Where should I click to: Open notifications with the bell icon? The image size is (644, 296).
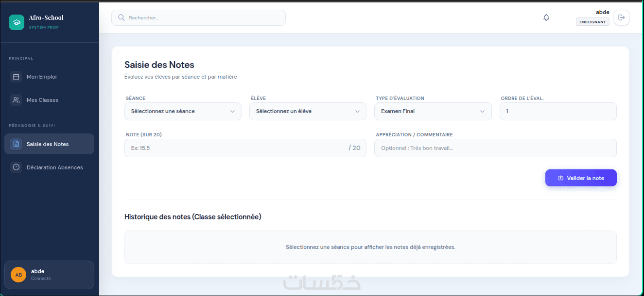click(x=546, y=17)
